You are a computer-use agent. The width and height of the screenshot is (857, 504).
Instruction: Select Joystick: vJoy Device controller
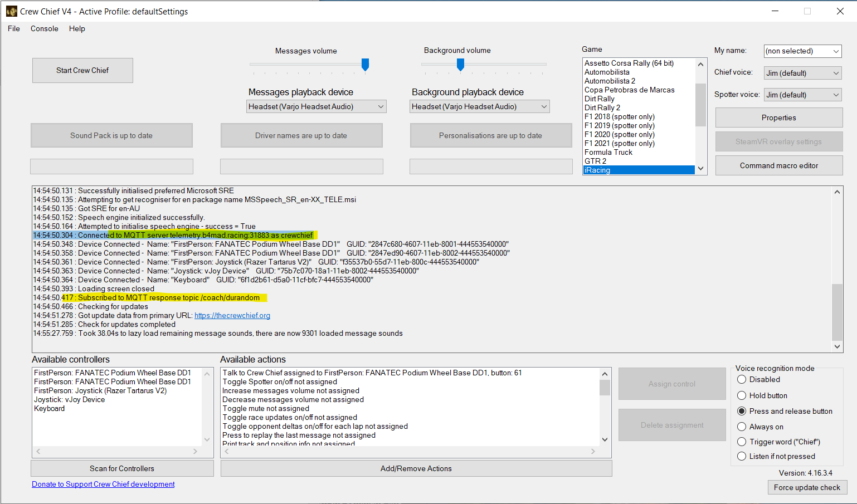116,399
